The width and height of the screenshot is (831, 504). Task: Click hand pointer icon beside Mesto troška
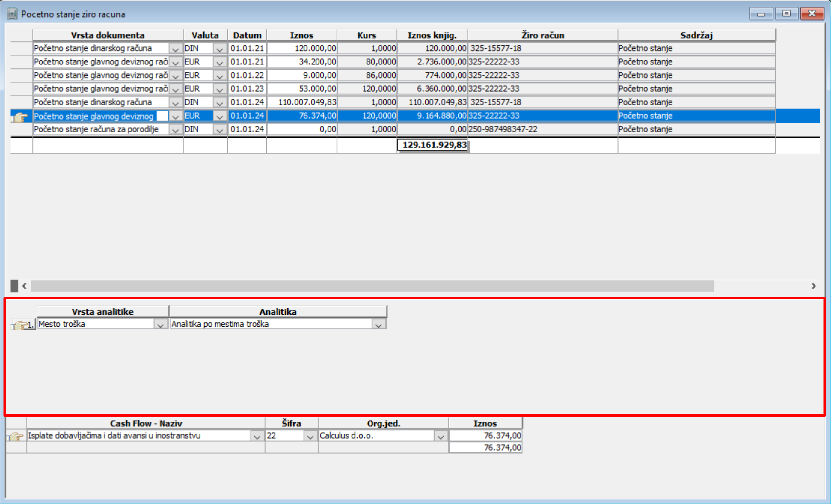21,325
